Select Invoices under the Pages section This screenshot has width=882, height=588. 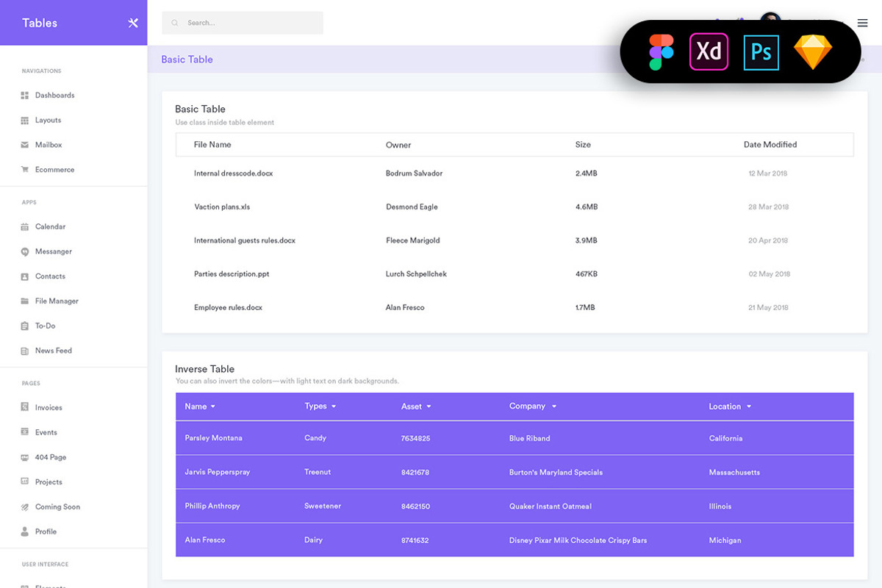(x=49, y=407)
